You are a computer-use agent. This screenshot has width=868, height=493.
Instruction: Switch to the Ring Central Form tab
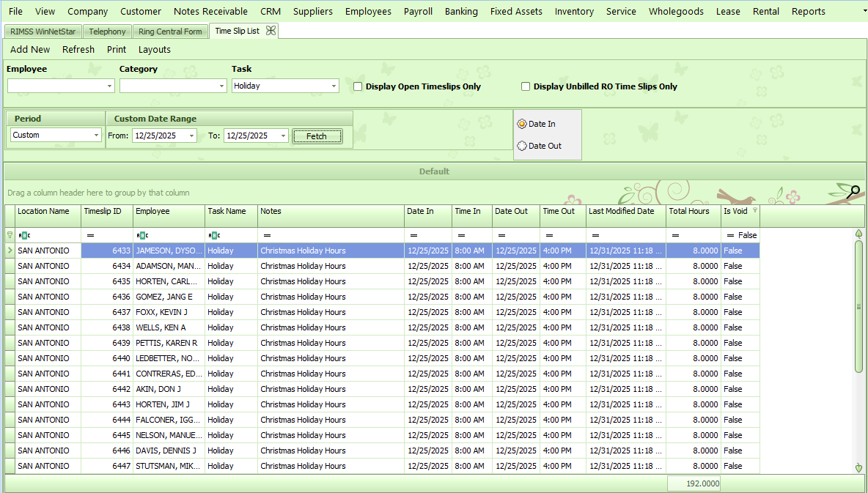pyautogui.click(x=170, y=31)
